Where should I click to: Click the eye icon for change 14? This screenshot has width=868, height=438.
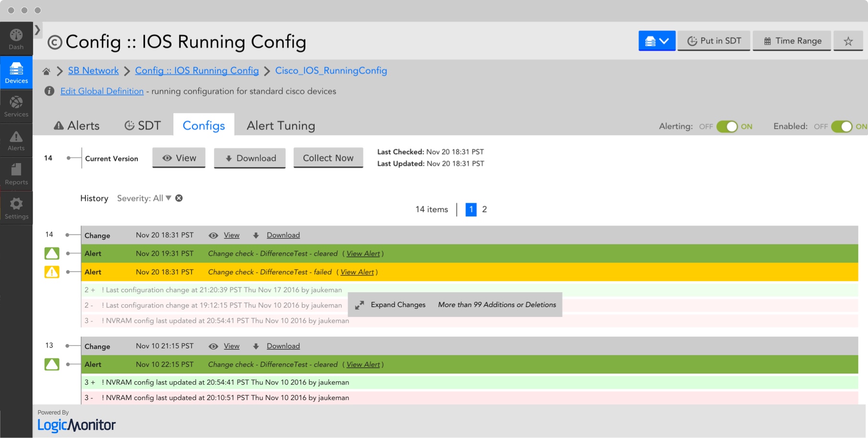(x=214, y=236)
